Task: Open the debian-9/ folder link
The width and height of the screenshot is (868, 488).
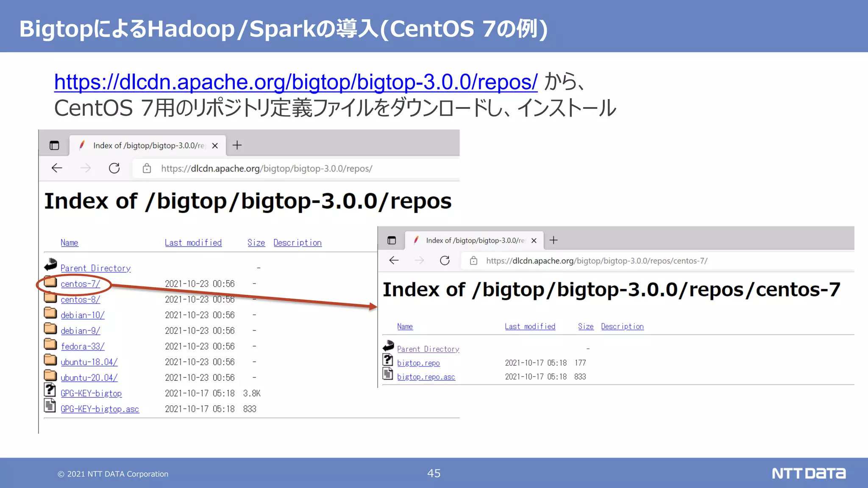Action: (81, 331)
